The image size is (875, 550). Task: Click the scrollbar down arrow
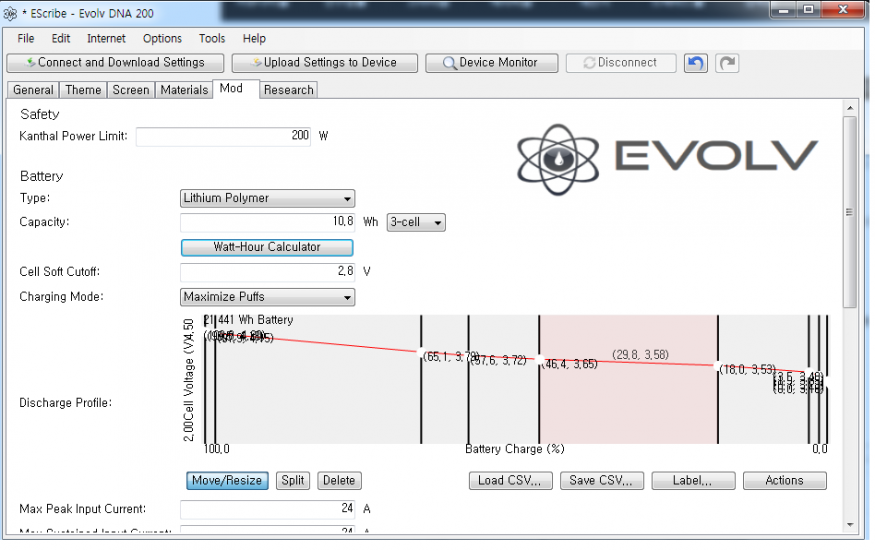849,525
